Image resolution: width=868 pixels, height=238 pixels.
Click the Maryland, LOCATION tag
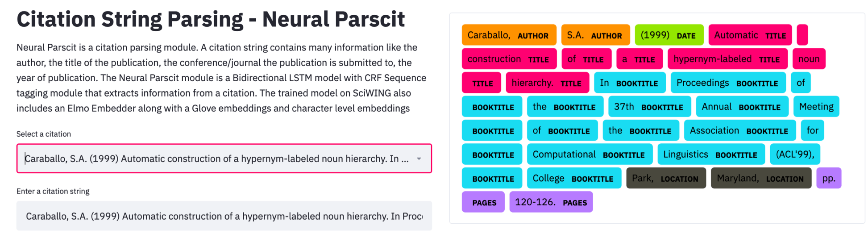[x=761, y=178]
